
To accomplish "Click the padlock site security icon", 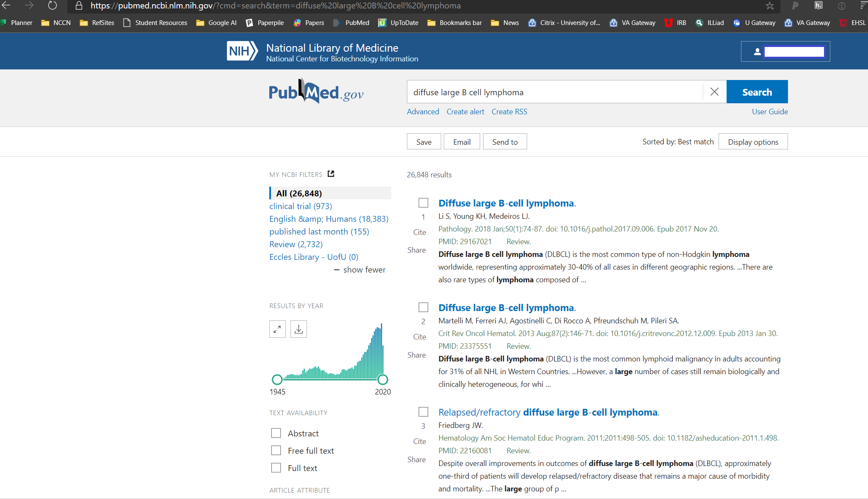I will coord(79,6).
